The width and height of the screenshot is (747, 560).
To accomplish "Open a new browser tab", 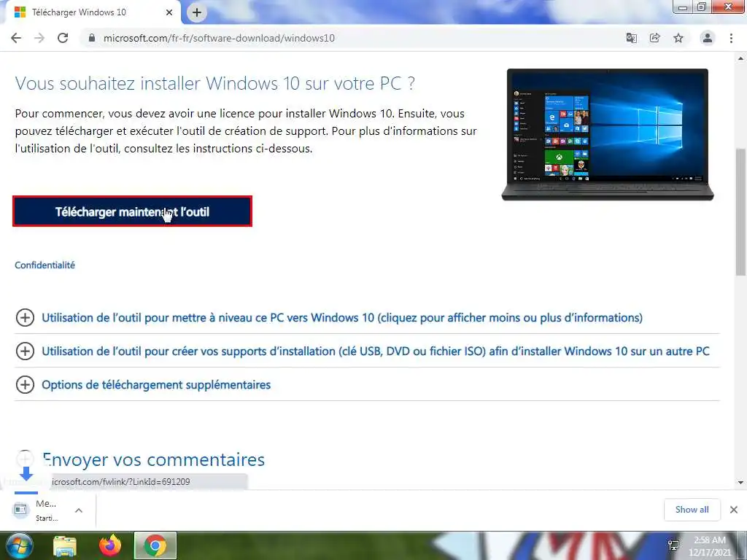I will click(197, 13).
